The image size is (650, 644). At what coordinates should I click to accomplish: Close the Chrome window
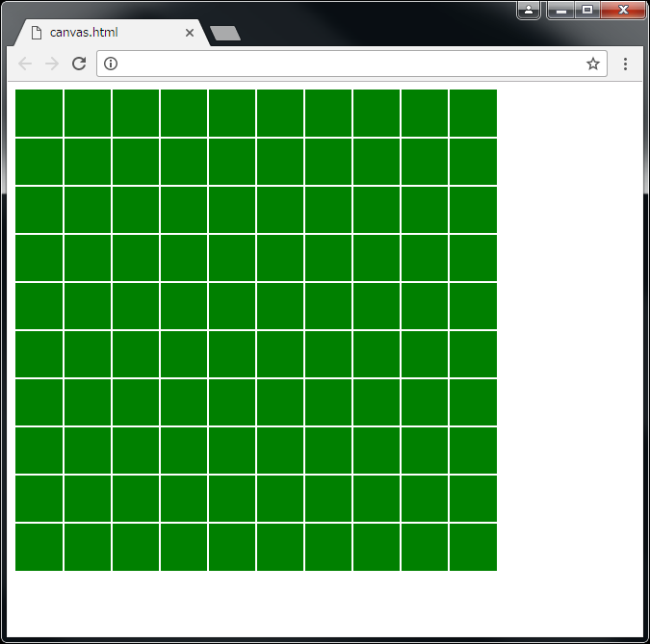coord(623,10)
